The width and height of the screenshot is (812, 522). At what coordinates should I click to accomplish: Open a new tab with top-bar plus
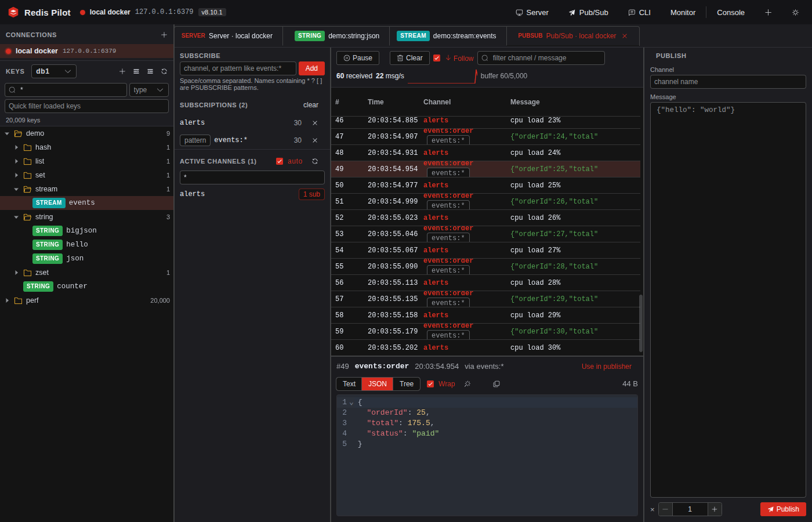pyautogui.click(x=768, y=12)
